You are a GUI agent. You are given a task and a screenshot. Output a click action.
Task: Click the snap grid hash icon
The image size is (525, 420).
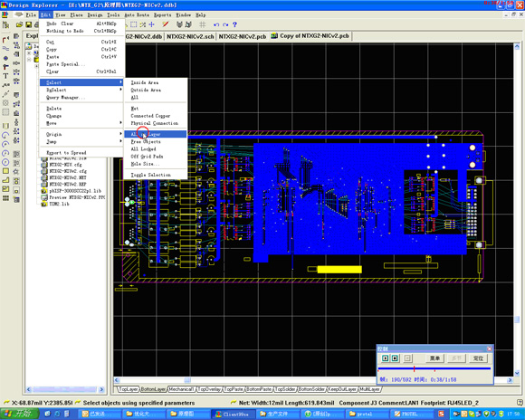203,24
